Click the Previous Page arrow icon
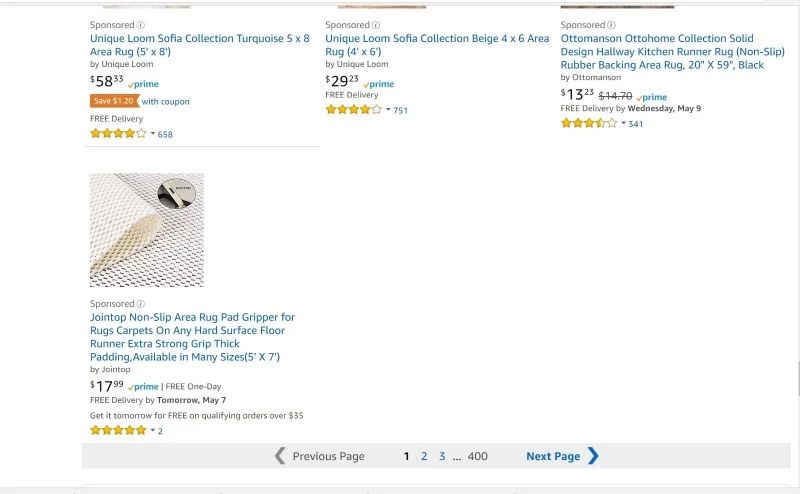The height and width of the screenshot is (494, 800). [x=280, y=456]
